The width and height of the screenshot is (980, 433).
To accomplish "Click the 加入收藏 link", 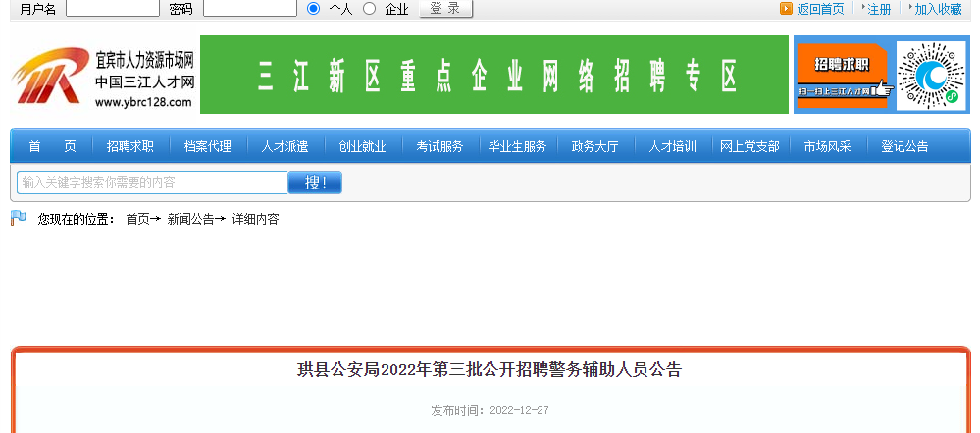I will [938, 9].
